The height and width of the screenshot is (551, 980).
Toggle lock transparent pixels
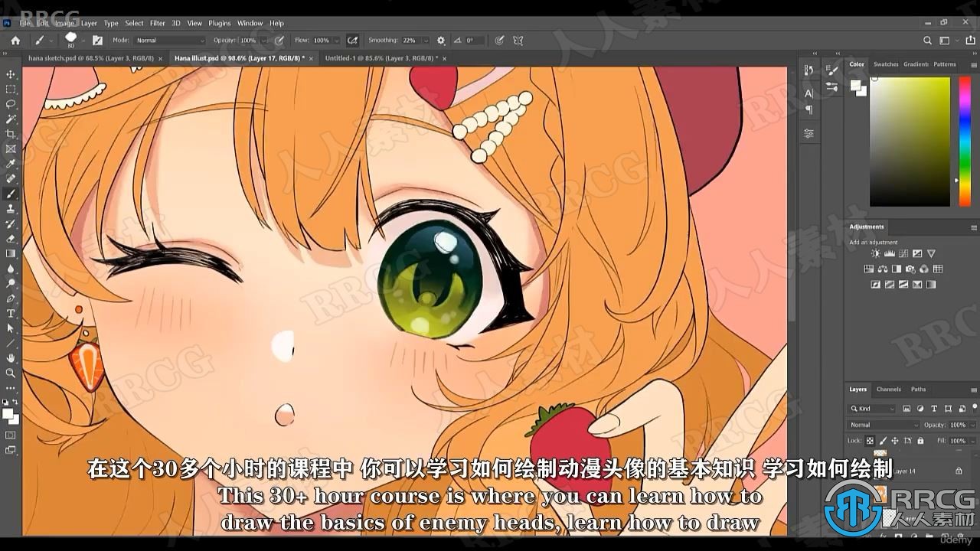coord(870,441)
